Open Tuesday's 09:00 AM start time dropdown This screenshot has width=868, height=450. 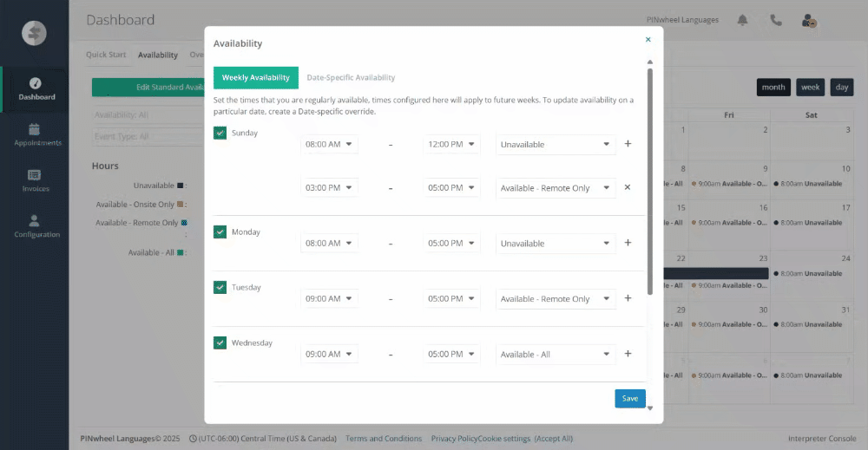(x=329, y=298)
